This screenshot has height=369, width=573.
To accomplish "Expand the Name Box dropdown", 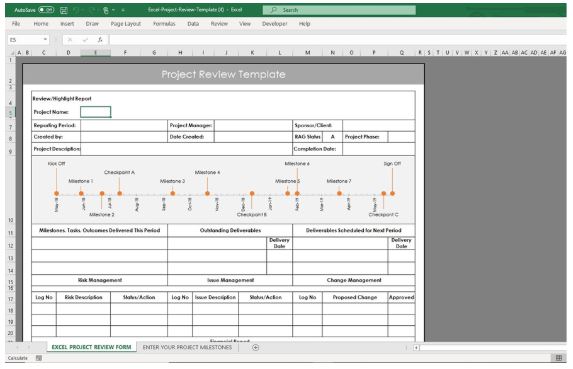I will click(x=45, y=39).
